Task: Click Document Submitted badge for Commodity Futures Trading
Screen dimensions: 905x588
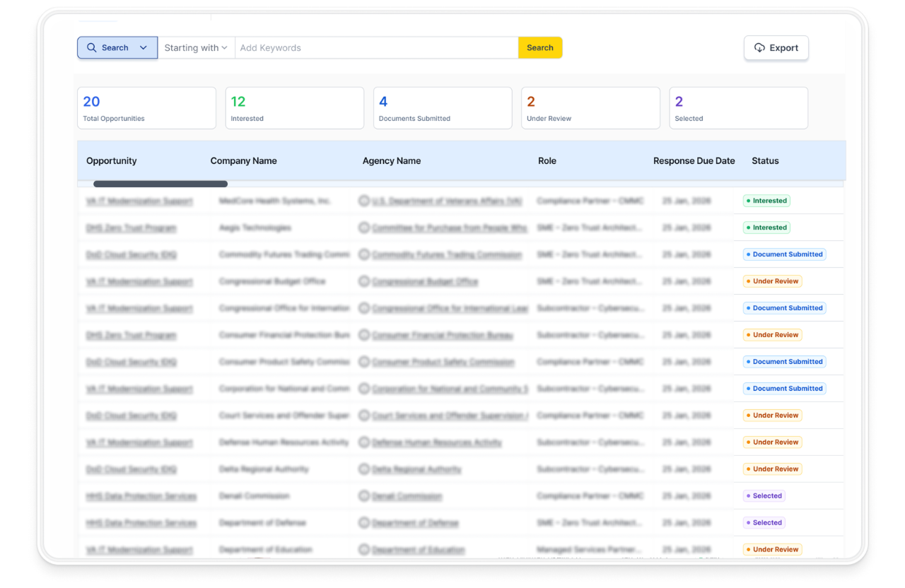Action: click(x=785, y=254)
